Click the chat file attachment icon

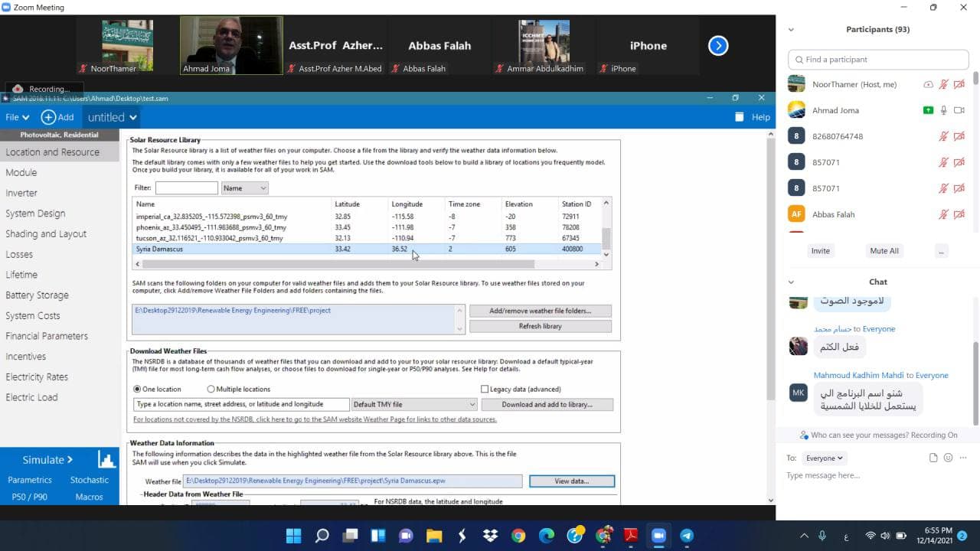coord(933,458)
